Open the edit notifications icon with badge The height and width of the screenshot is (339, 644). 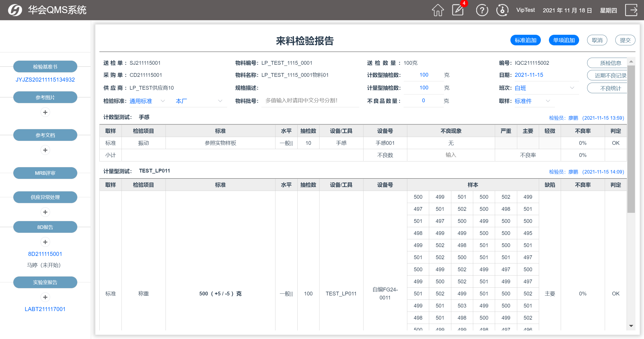pyautogui.click(x=458, y=10)
